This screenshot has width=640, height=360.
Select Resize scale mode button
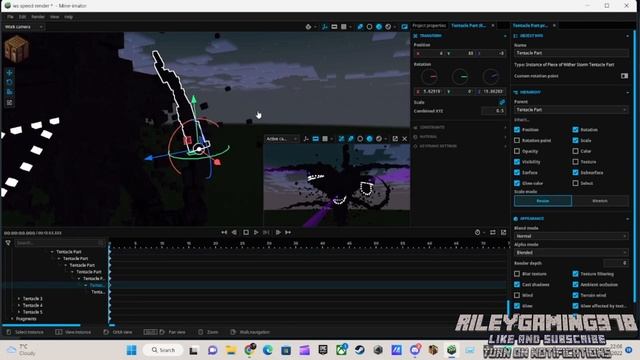click(543, 201)
